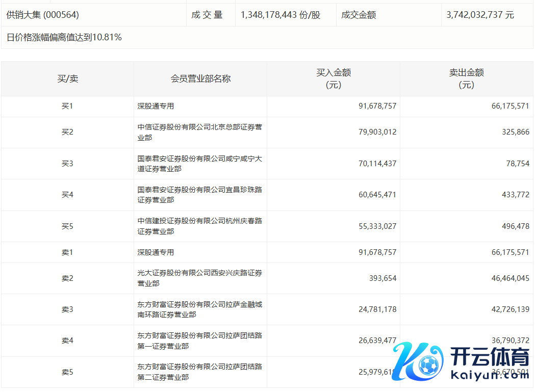Click 光大证券西安兴庆路证券营业部 branch name
This screenshot has width=537, height=392.
point(199,278)
